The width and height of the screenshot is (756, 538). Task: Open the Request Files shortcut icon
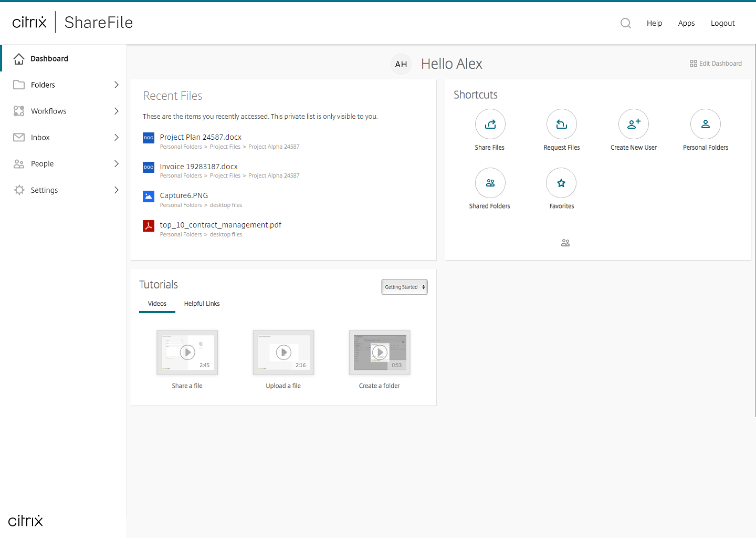(562, 124)
